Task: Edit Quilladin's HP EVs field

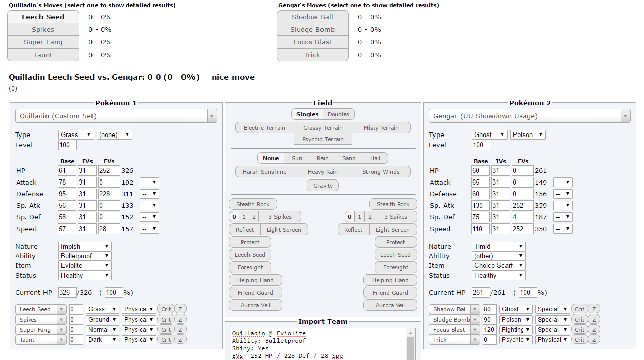Action: pos(109,171)
